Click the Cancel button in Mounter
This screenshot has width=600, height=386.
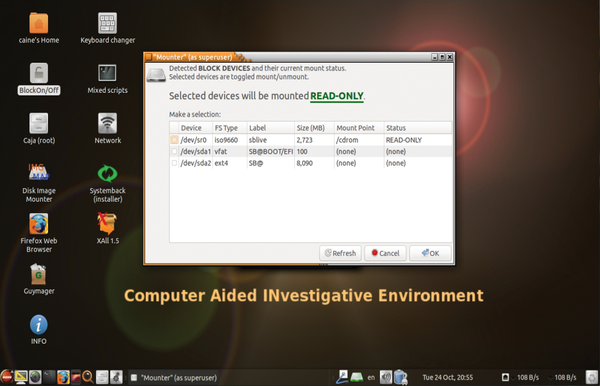(385, 253)
